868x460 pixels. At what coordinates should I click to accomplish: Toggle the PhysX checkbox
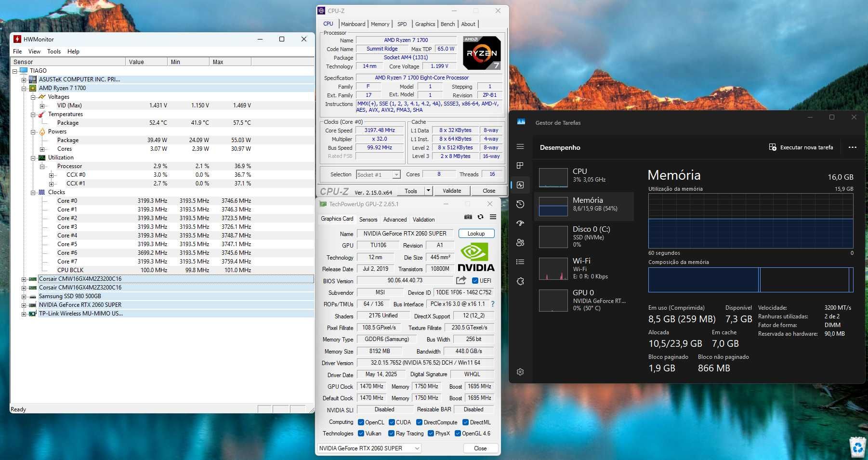(x=431, y=434)
